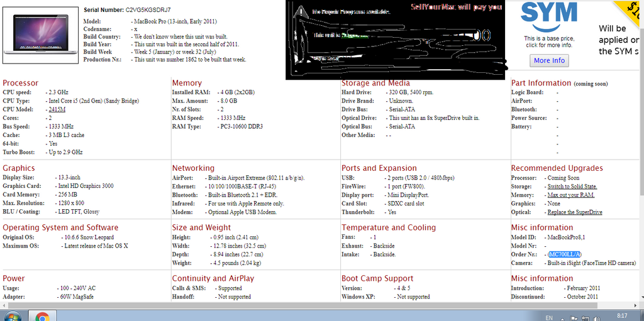
Task: Click the Processor section heading
Action: coord(21,83)
